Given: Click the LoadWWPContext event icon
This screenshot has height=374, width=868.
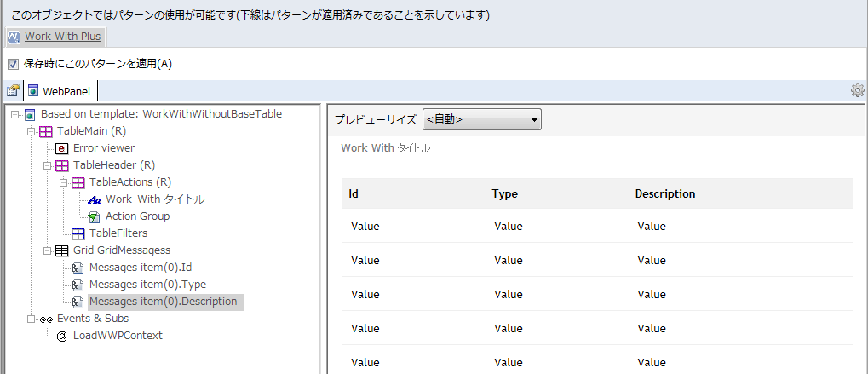Looking at the screenshot, I should tap(61, 336).
